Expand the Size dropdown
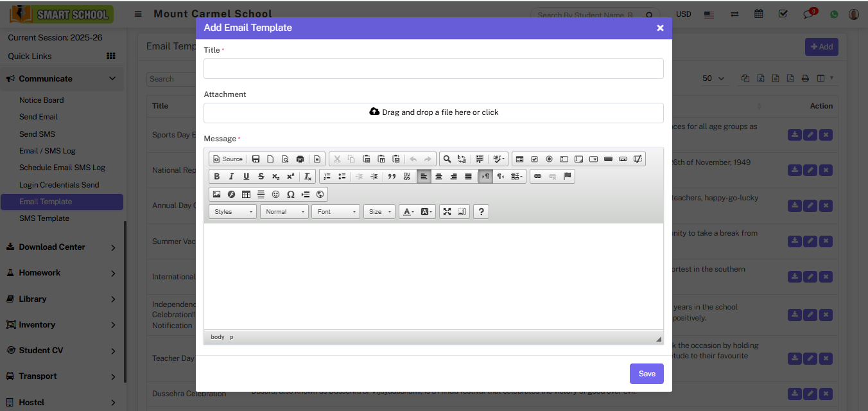 tap(379, 211)
